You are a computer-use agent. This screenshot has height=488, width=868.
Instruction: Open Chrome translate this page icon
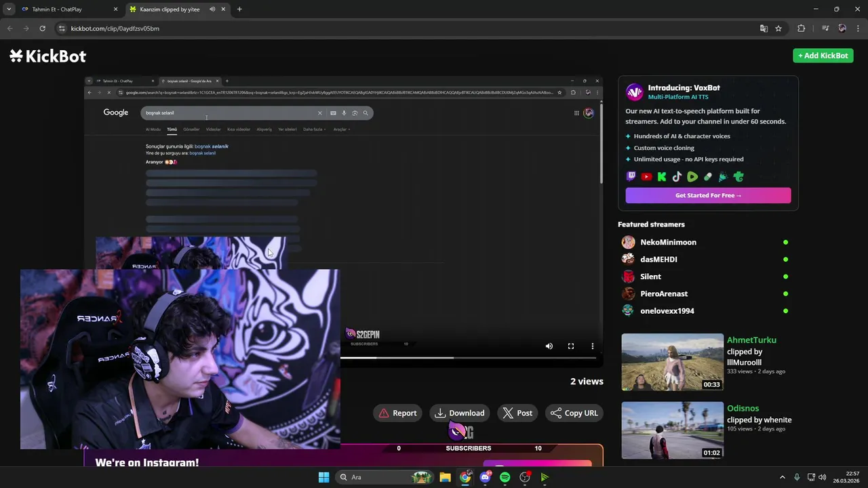click(764, 28)
